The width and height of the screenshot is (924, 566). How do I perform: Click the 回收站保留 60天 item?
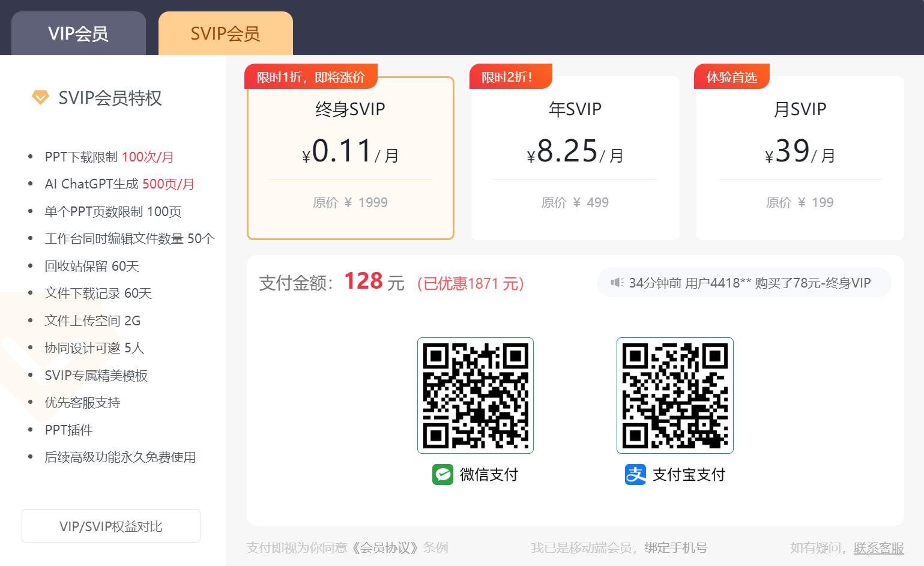pos(92,266)
